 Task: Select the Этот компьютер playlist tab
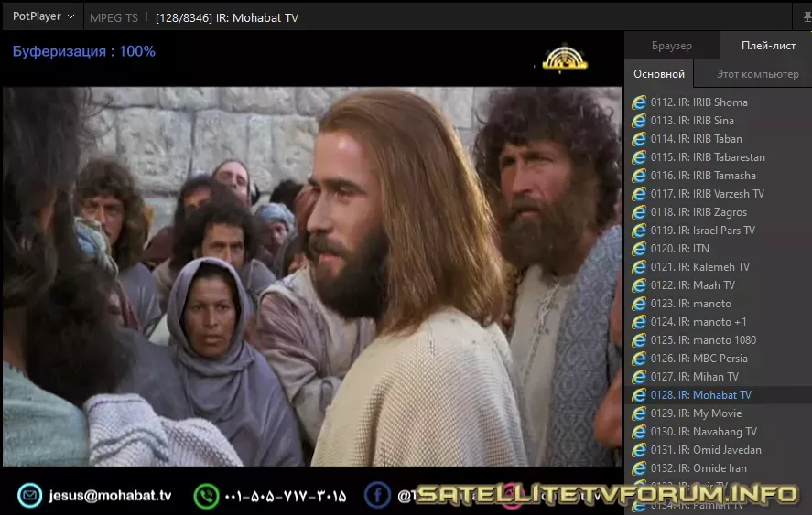click(757, 74)
